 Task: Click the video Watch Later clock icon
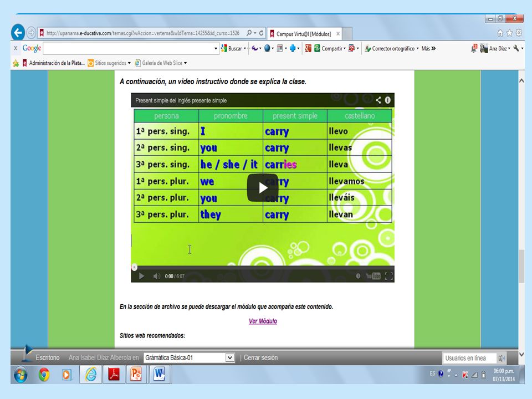[x=358, y=276]
